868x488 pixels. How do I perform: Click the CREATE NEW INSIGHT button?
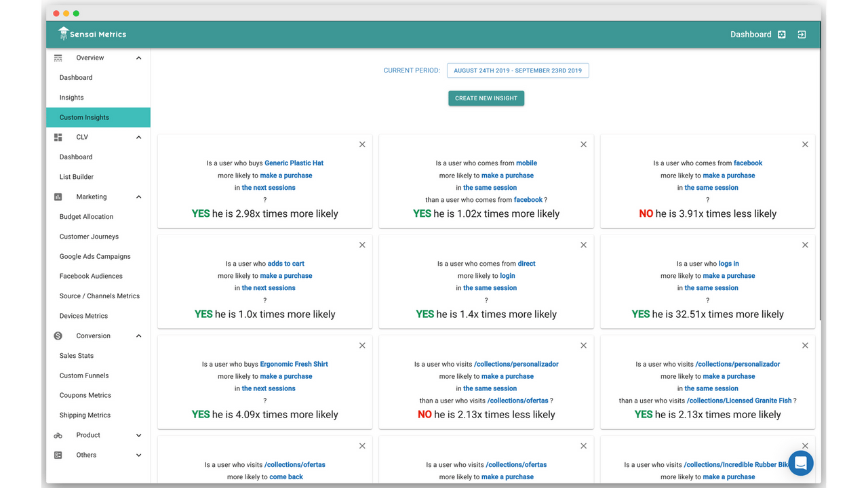(486, 98)
